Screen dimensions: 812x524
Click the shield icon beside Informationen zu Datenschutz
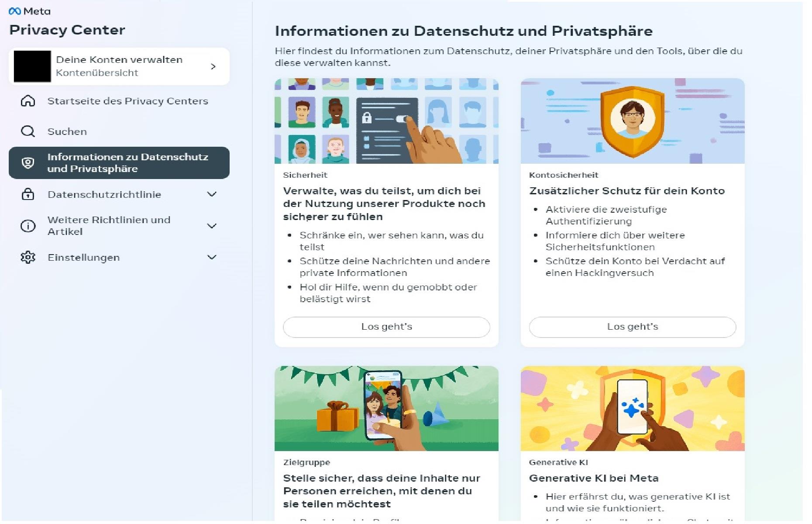pos(28,163)
